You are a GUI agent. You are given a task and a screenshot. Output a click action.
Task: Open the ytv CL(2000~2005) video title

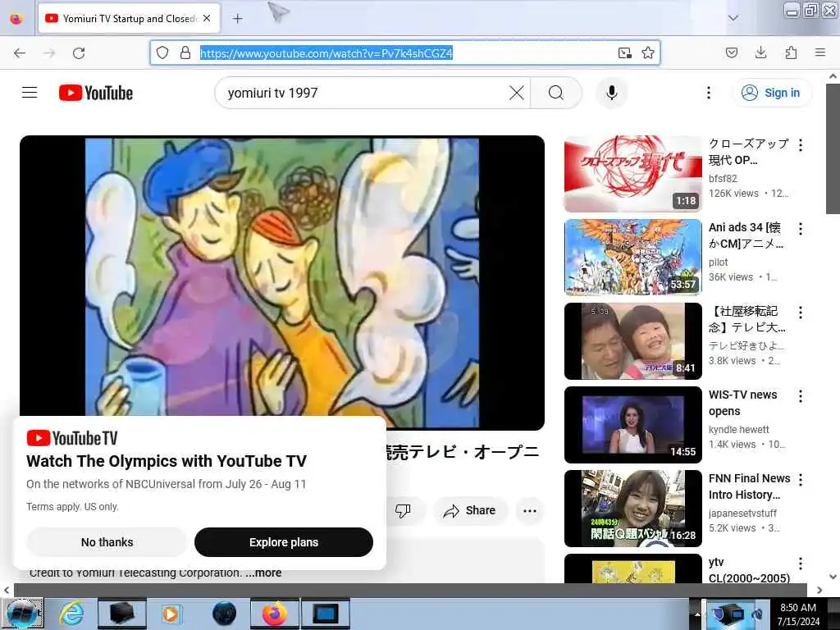[749, 571]
